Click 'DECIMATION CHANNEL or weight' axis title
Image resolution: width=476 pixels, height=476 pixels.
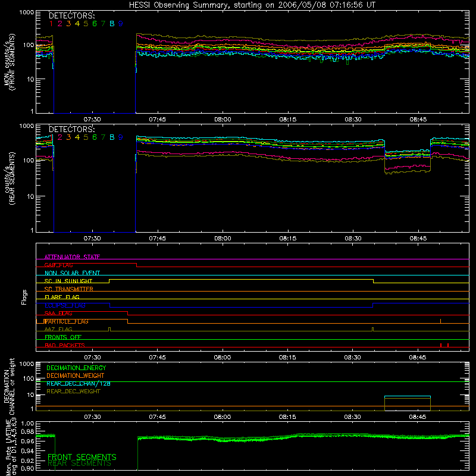pyautogui.click(x=9, y=386)
